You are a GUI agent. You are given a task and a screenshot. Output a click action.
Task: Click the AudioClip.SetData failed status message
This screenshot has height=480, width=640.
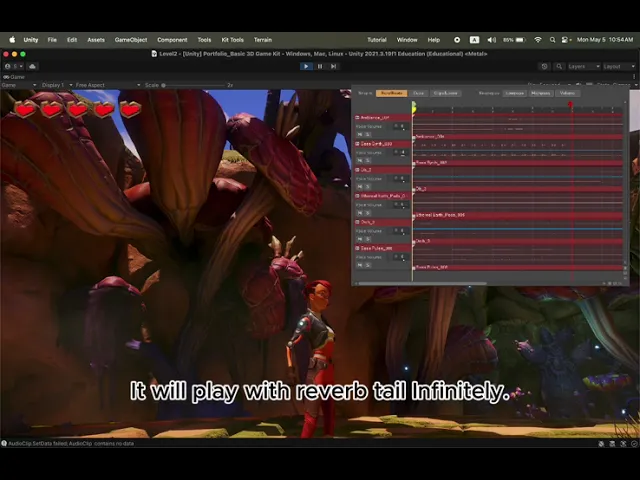[x=71, y=443]
